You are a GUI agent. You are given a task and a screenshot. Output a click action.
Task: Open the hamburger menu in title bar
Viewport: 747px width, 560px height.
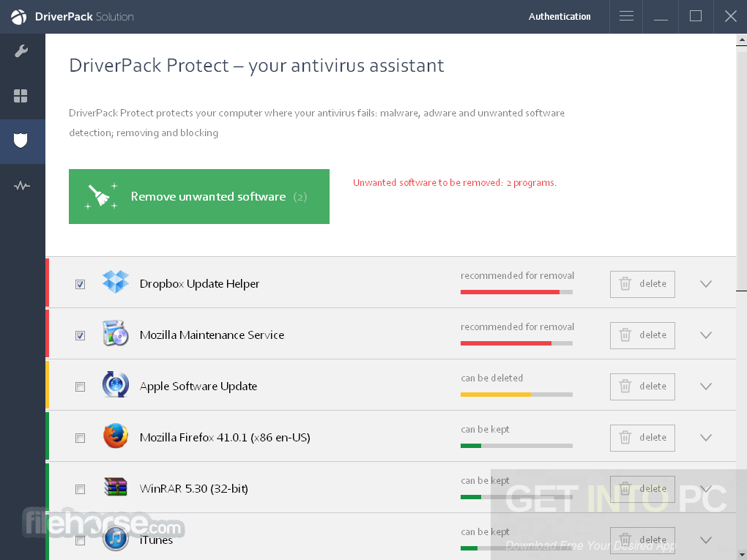[626, 16]
